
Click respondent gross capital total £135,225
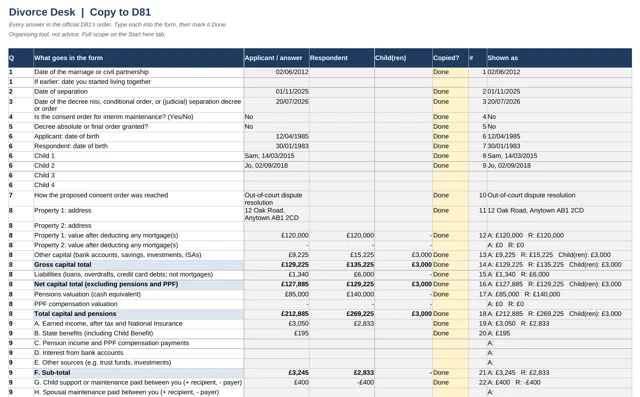[342, 265]
